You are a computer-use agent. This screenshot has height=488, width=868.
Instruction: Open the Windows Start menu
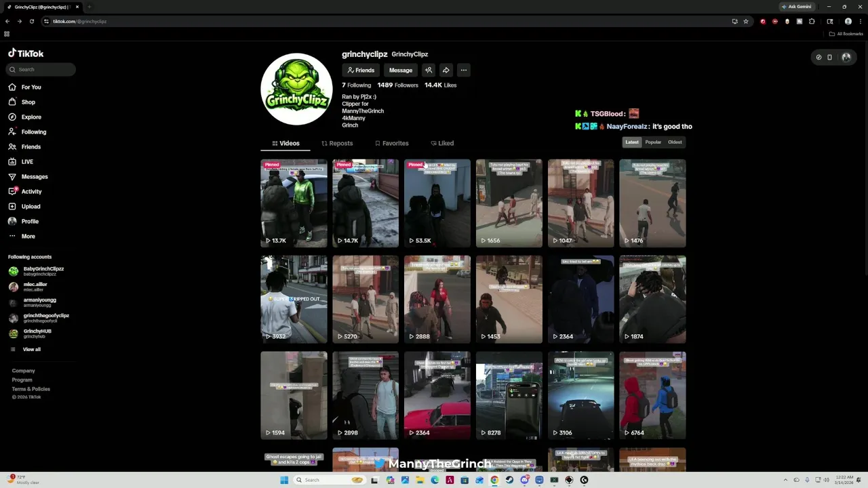pos(284,480)
